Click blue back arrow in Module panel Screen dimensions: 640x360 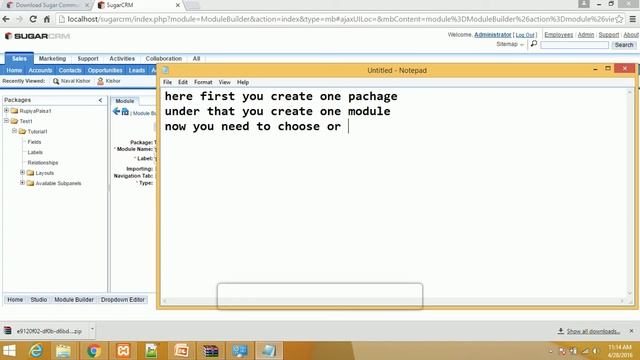click(116, 111)
